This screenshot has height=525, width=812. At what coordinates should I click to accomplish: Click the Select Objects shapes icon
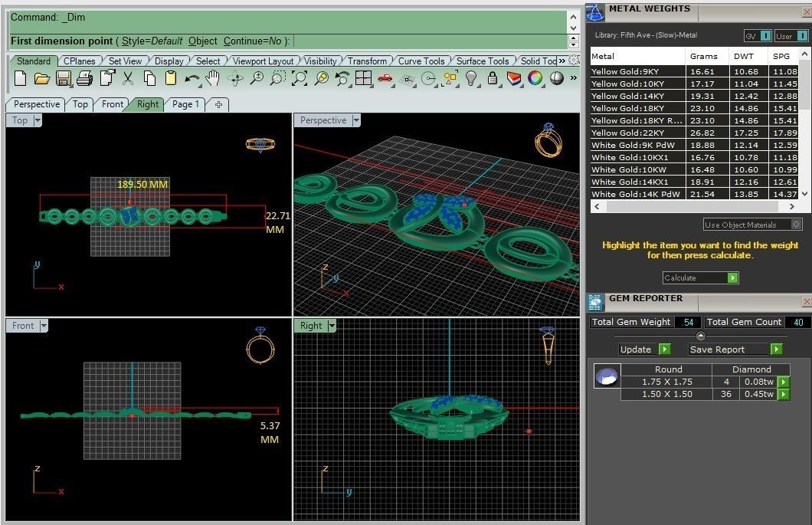[450, 79]
